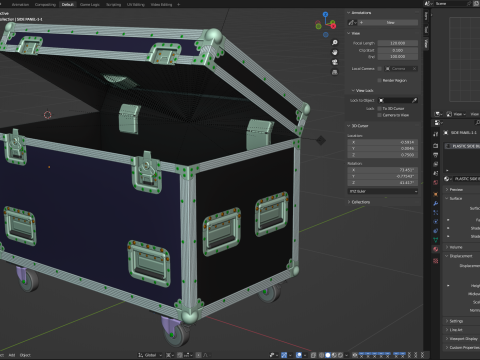Viewport: 480px width, 360px height.
Task: Enable Camera to View checkbox
Action: 379,115
